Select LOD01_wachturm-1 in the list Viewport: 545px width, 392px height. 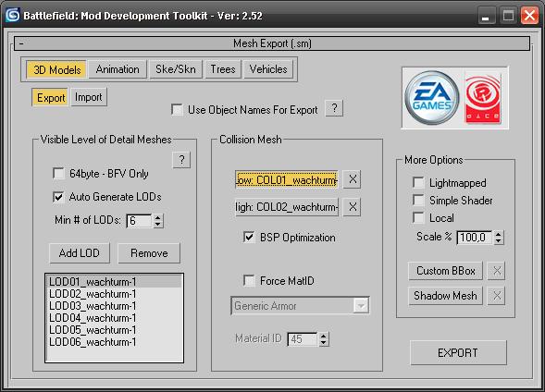pyautogui.click(x=114, y=282)
